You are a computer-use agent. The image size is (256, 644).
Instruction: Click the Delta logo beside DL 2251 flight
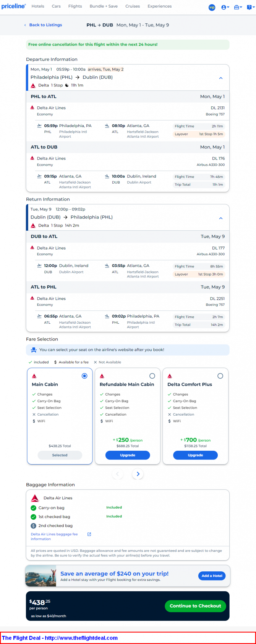coord(32,298)
